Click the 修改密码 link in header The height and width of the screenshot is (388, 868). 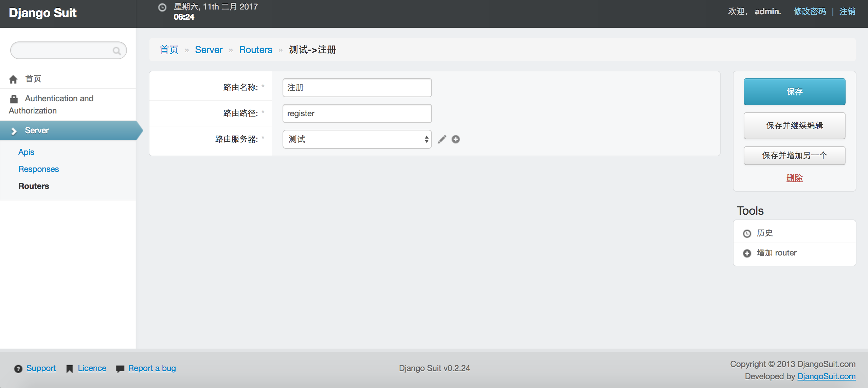pyautogui.click(x=809, y=12)
